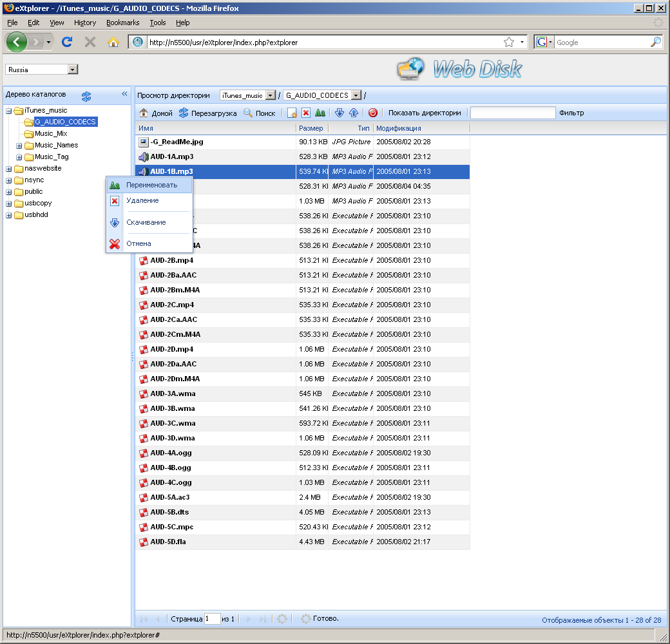Click the AUD-2B.mp4 file icon

(x=144, y=261)
